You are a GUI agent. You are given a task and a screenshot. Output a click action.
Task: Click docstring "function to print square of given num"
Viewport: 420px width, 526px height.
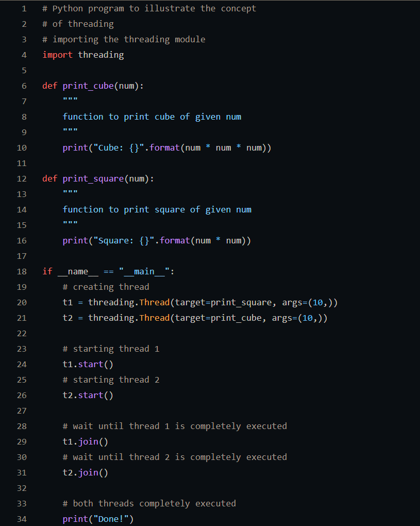pyautogui.click(x=157, y=209)
